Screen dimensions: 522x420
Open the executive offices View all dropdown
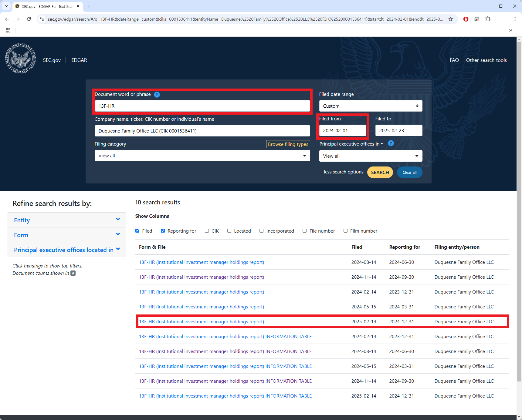pyautogui.click(x=371, y=156)
